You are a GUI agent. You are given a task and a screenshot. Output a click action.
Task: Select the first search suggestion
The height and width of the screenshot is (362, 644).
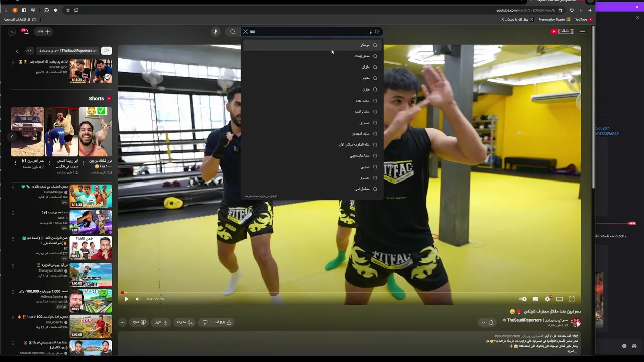click(x=312, y=45)
